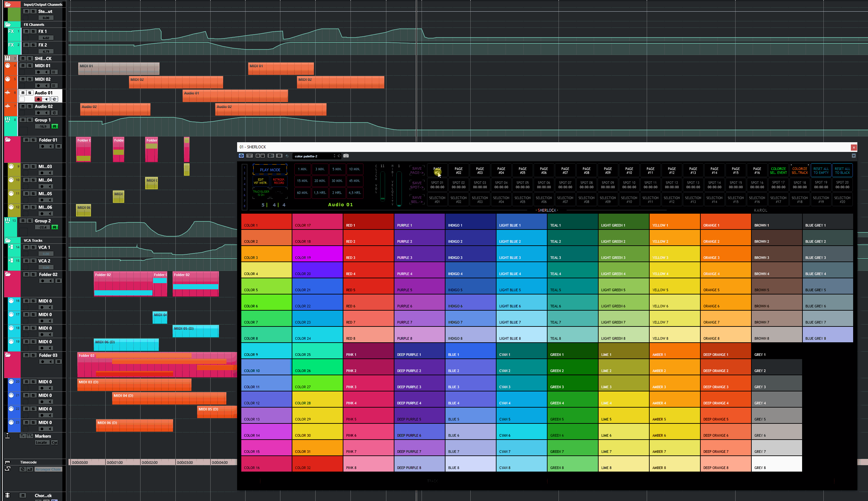Pick the TEAL 4 color swatch
The height and width of the screenshot is (501, 868).
click(x=572, y=270)
